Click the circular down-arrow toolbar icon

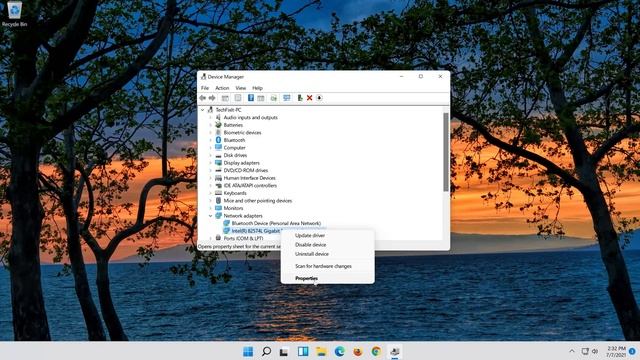(319, 98)
